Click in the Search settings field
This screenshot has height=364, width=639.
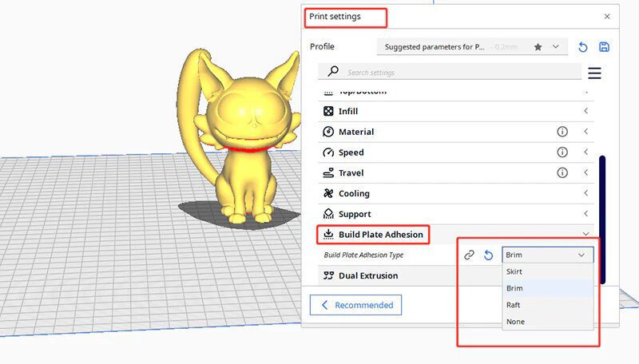pos(450,72)
